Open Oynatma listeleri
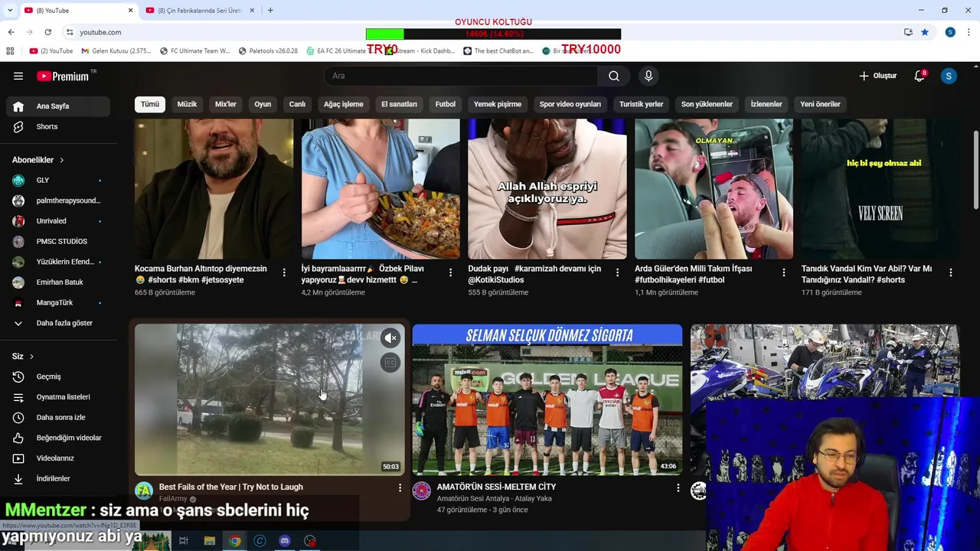This screenshot has height=551, width=980. tap(58, 397)
